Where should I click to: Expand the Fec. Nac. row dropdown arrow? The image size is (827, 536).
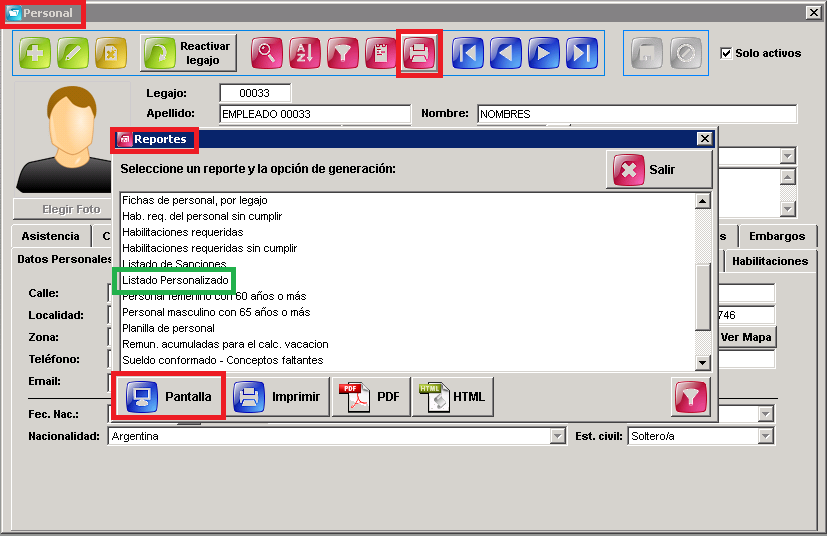(766, 414)
